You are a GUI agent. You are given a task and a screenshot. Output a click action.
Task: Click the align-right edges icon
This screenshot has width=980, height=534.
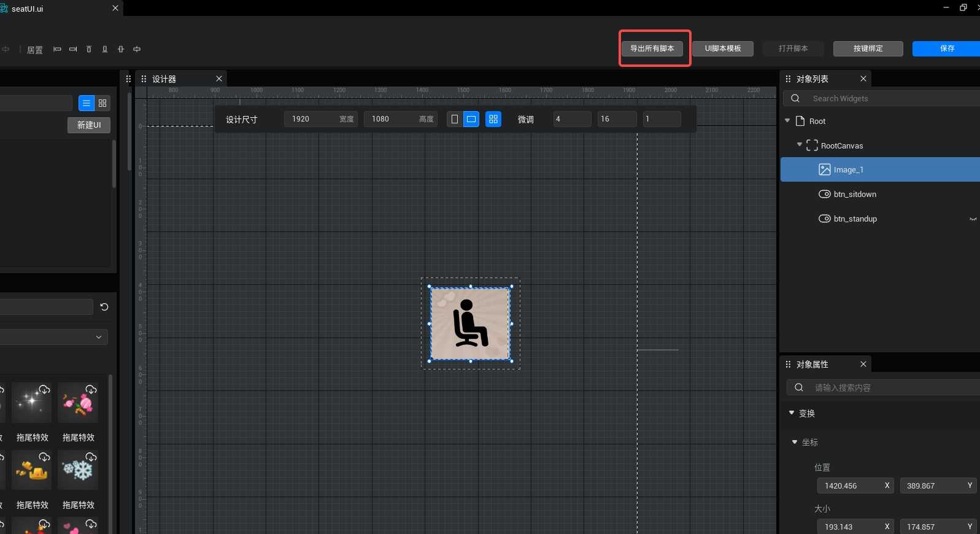[73, 49]
